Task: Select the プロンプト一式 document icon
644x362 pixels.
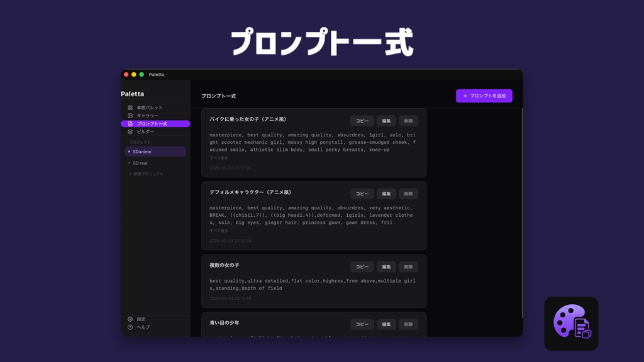Action: point(130,124)
